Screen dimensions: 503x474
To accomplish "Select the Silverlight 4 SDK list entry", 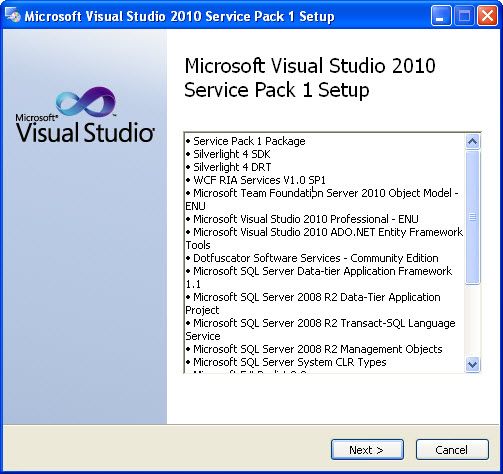I will [228, 154].
